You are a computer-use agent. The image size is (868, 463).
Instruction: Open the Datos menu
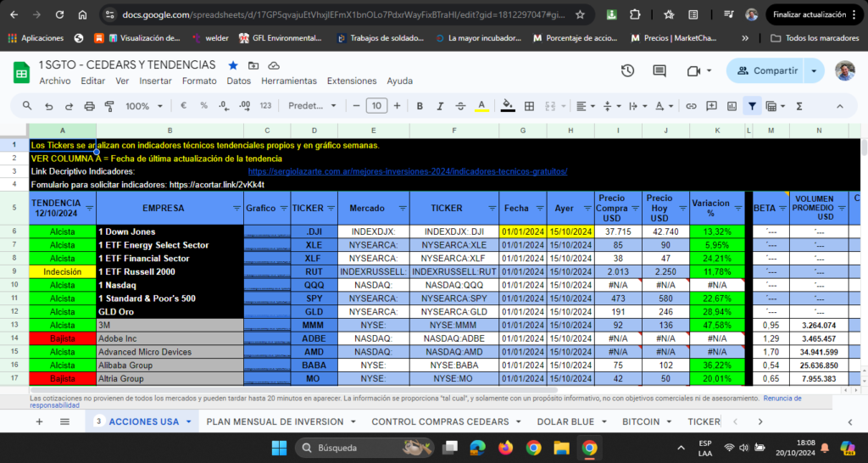point(238,81)
